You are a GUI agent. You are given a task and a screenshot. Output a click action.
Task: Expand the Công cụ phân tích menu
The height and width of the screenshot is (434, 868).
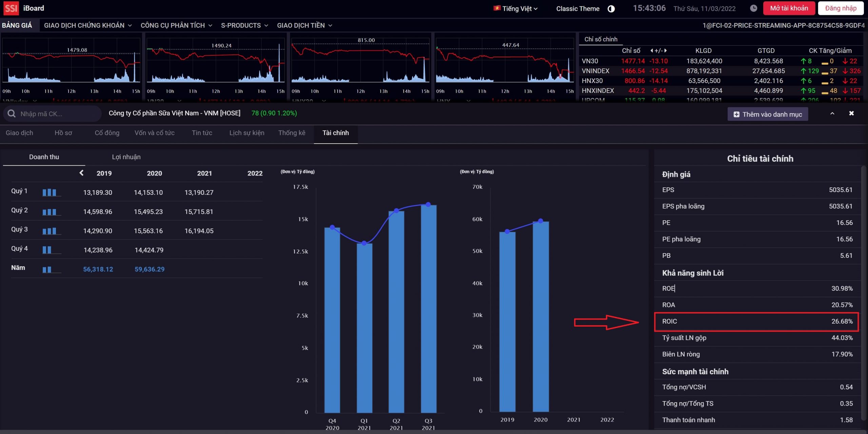coord(176,25)
